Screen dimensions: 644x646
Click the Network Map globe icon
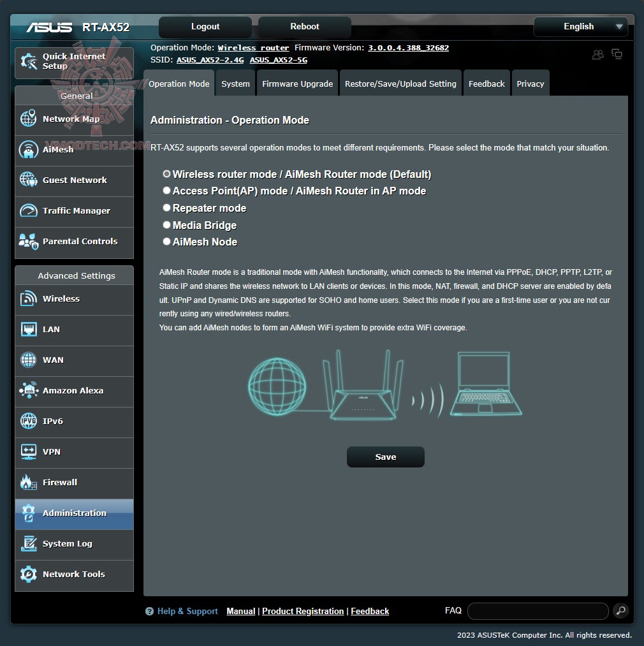pos(29,118)
